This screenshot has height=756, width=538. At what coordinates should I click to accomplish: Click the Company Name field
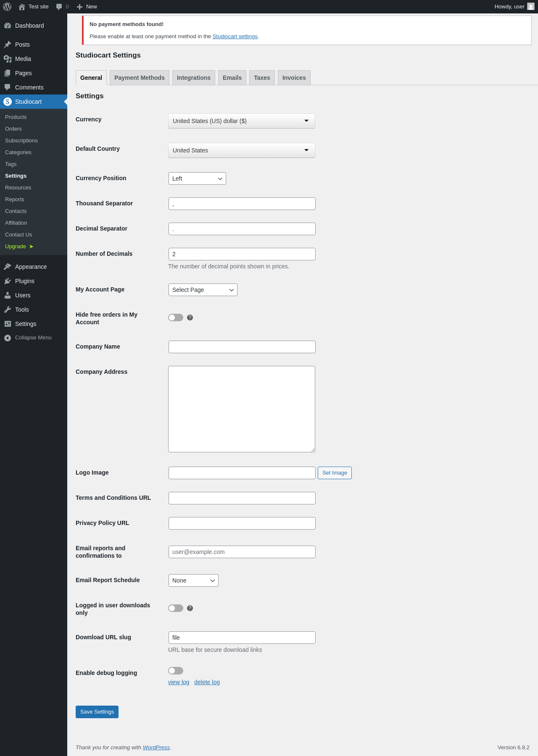(242, 347)
